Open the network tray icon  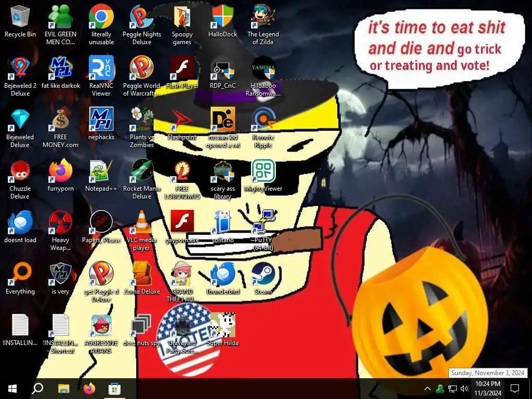coord(453,389)
